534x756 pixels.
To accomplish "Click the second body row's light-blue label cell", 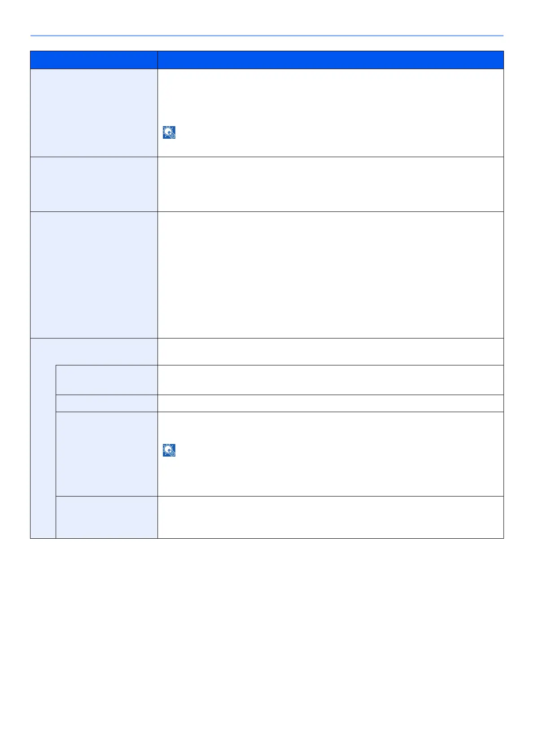I will (93, 184).
